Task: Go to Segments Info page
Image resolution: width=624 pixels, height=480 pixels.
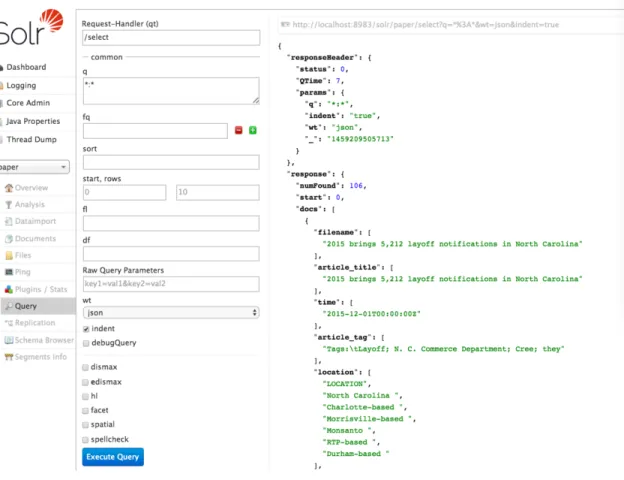Action: (41, 357)
